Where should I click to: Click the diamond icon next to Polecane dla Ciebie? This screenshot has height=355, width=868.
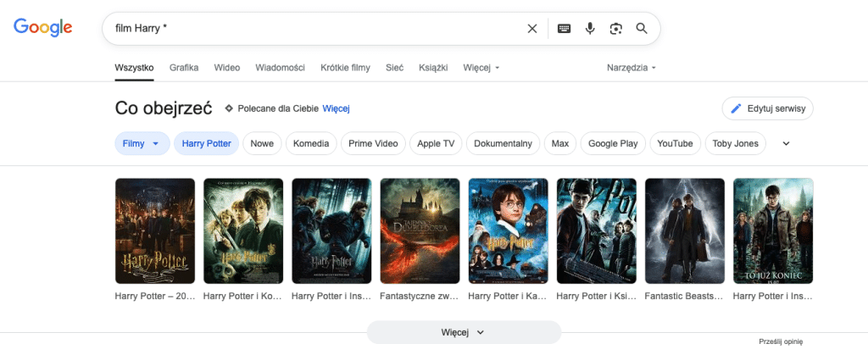click(x=229, y=108)
